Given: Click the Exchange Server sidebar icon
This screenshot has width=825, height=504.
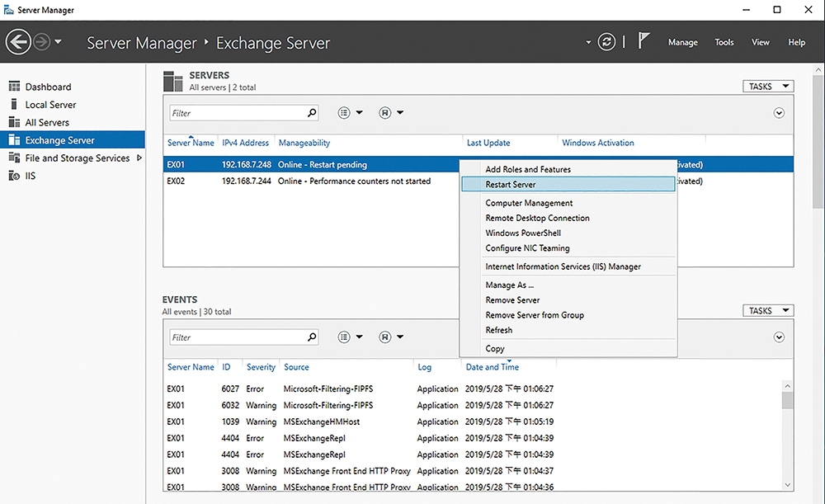Looking at the screenshot, I should click(x=14, y=140).
